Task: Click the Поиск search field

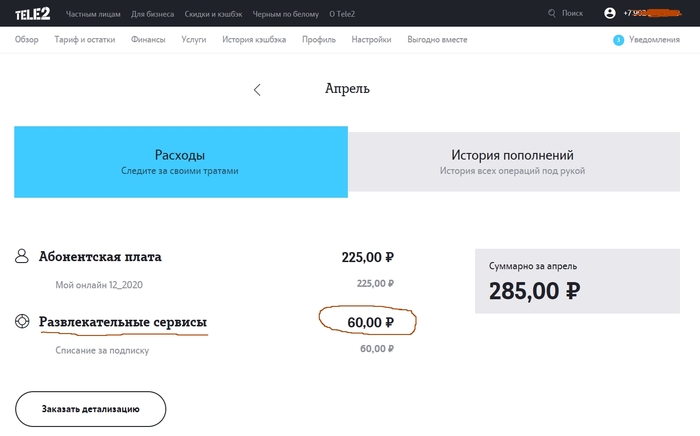Action: pos(572,14)
